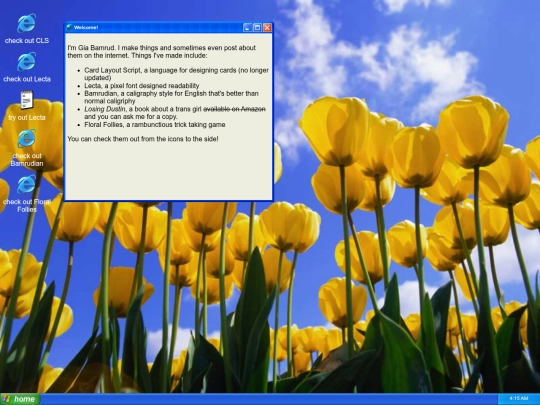This screenshot has width=540, height=405.
Task: Click the Welcome! window title bar text
Action: pyautogui.click(x=86, y=28)
